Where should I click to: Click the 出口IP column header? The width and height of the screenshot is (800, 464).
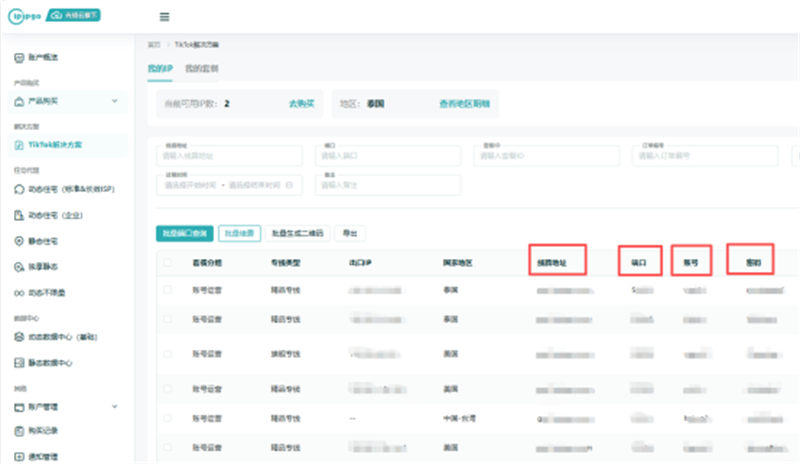pyautogui.click(x=360, y=263)
